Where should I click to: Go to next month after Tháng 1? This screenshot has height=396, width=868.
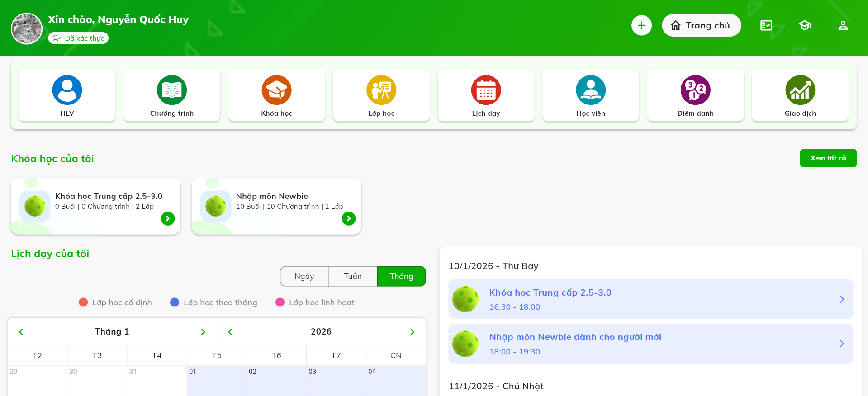pyautogui.click(x=203, y=332)
